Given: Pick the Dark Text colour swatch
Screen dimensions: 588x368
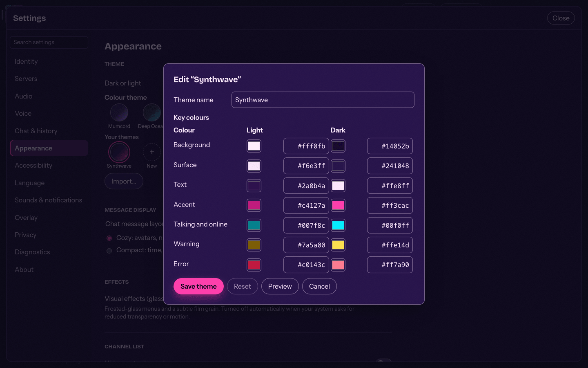Looking at the screenshot, I should tap(338, 186).
